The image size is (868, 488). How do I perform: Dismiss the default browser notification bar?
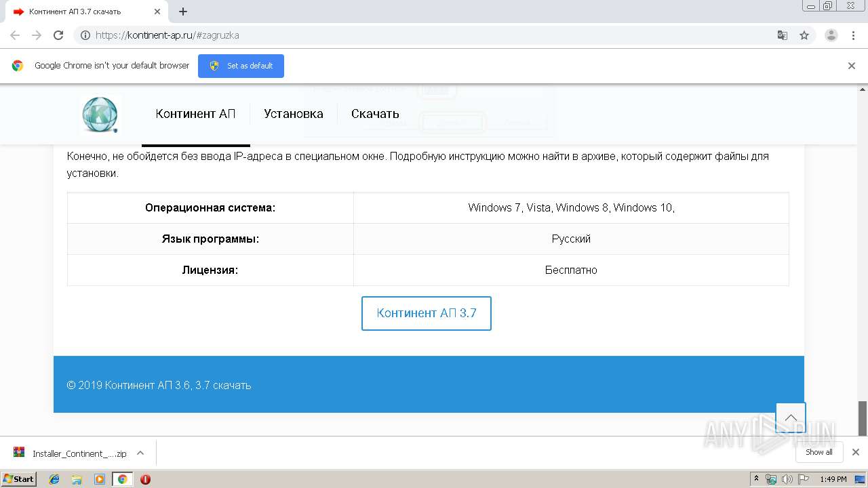(852, 66)
